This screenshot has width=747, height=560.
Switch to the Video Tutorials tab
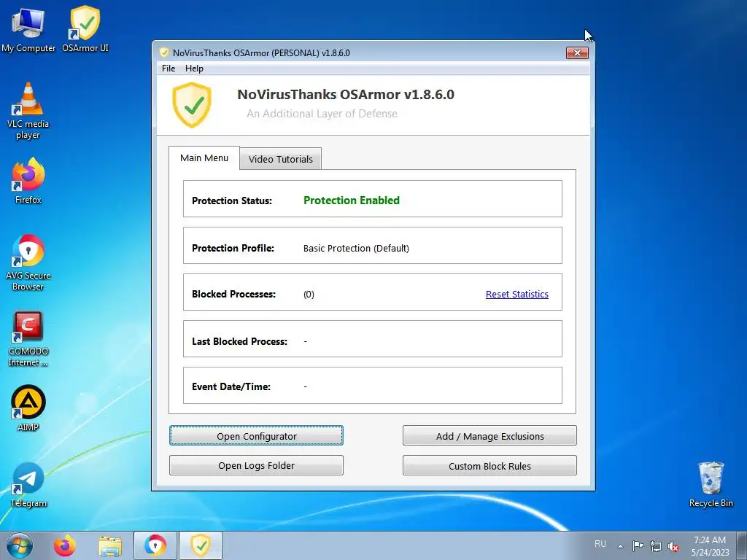pos(281,159)
